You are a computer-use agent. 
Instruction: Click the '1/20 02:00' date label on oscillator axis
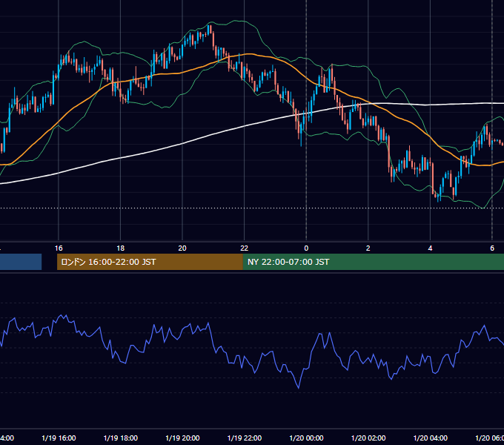click(368, 438)
